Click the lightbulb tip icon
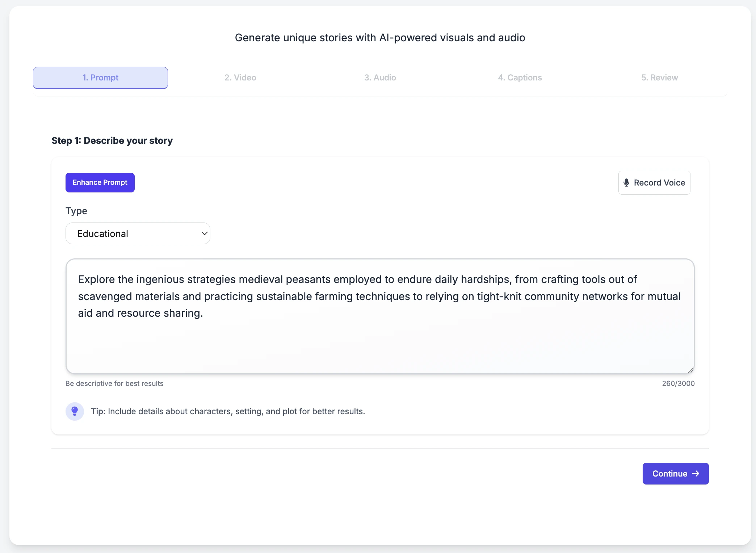 coord(75,411)
